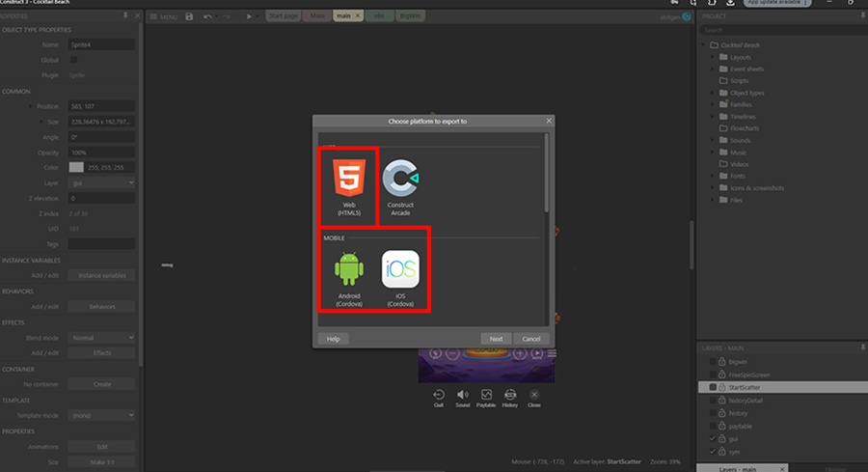Viewport: 868px width, 472px height.
Task: Click the Undo icon
Action: [x=207, y=16]
